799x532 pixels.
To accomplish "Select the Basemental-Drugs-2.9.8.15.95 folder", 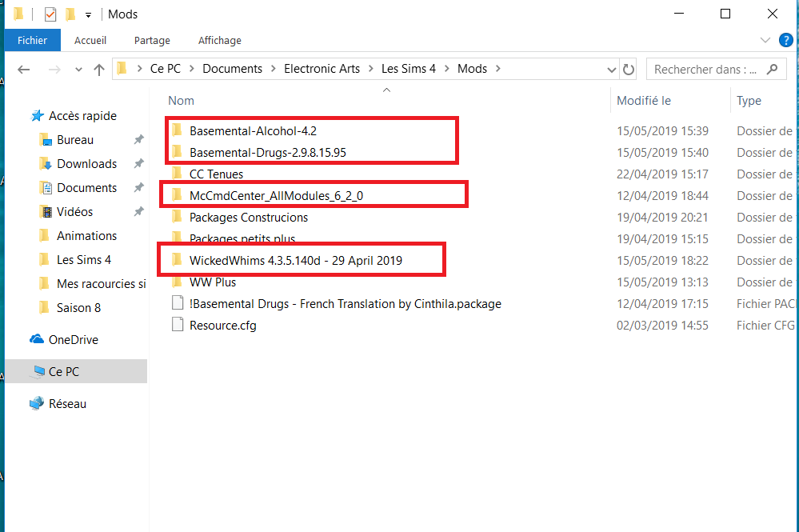I will (x=267, y=152).
